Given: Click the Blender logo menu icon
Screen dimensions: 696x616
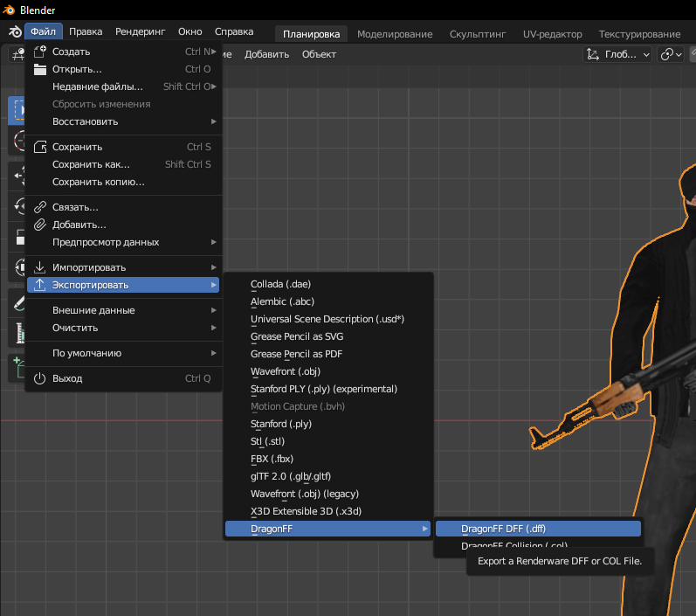Looking at the screenshot, I should click(14, 32).
